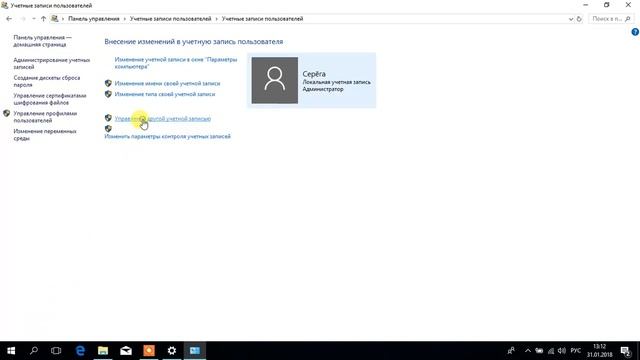Refresh the address bar view
The image size is (640, 360).
[x=579, y=19]
